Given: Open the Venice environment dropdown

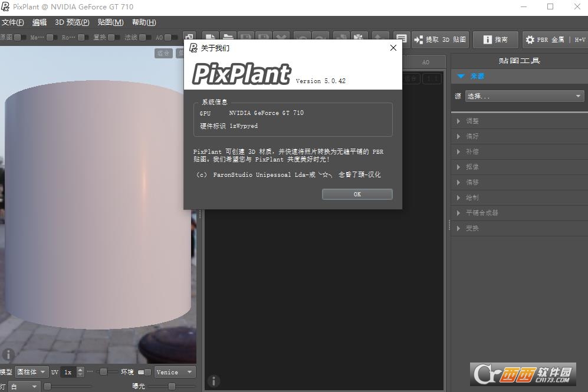Looking at the screenshot, I should (x=175, y=372).
